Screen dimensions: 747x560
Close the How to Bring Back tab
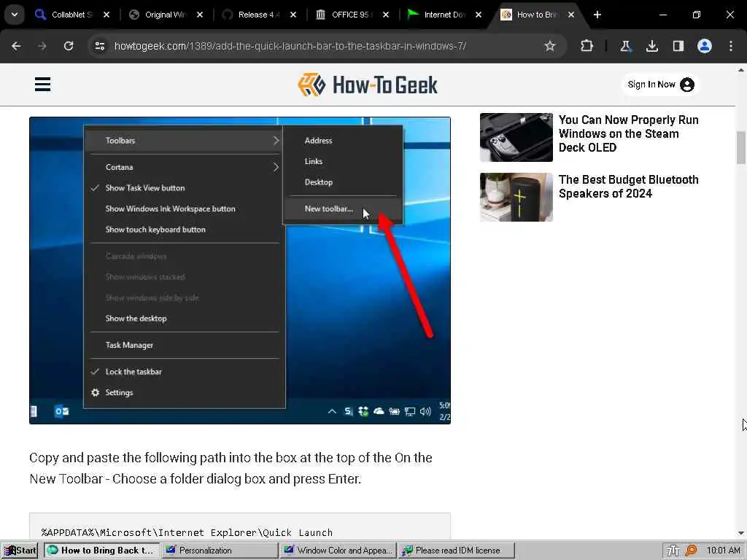click(x=571, y=15)
